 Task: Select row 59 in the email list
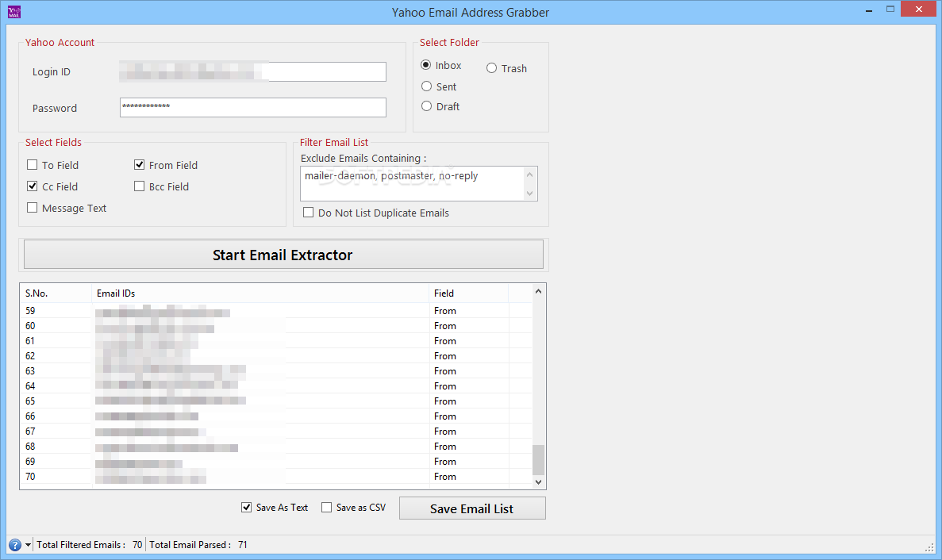(x=275, y=311)
